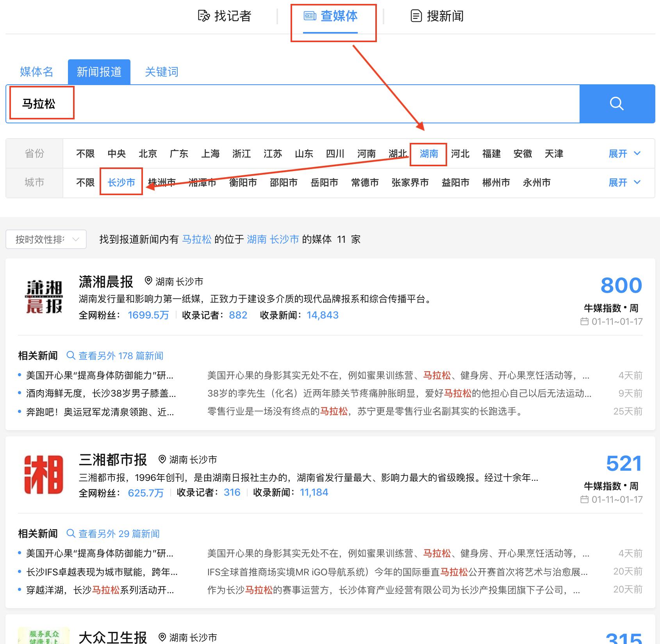This screenshot has height=644, width=660.
Task: Switch to the 媒体名 tab
Action: pos(36,71)
